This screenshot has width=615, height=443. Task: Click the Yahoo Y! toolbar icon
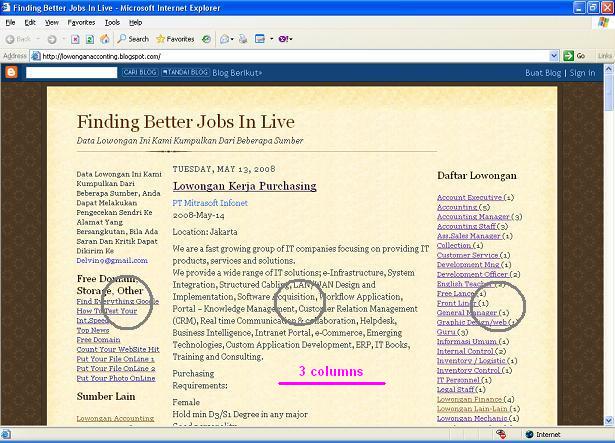pos(284,39)
